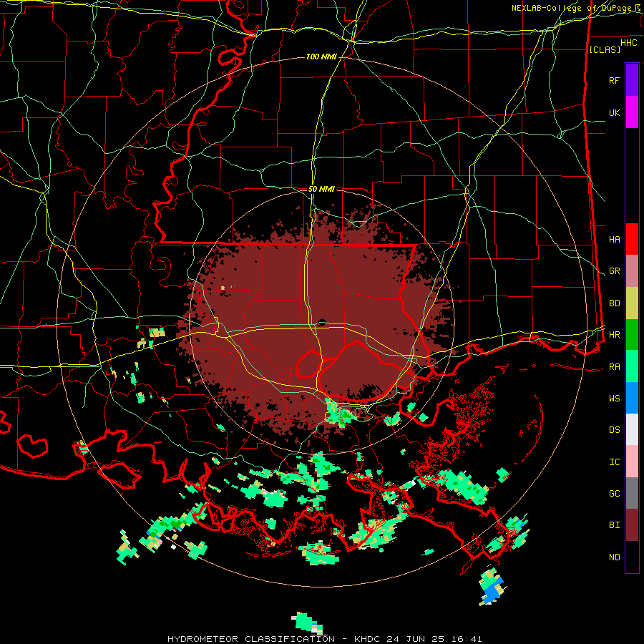Click the DS white legend color block
Viewport: 644px width, 644px height.
tap(632, 429)
